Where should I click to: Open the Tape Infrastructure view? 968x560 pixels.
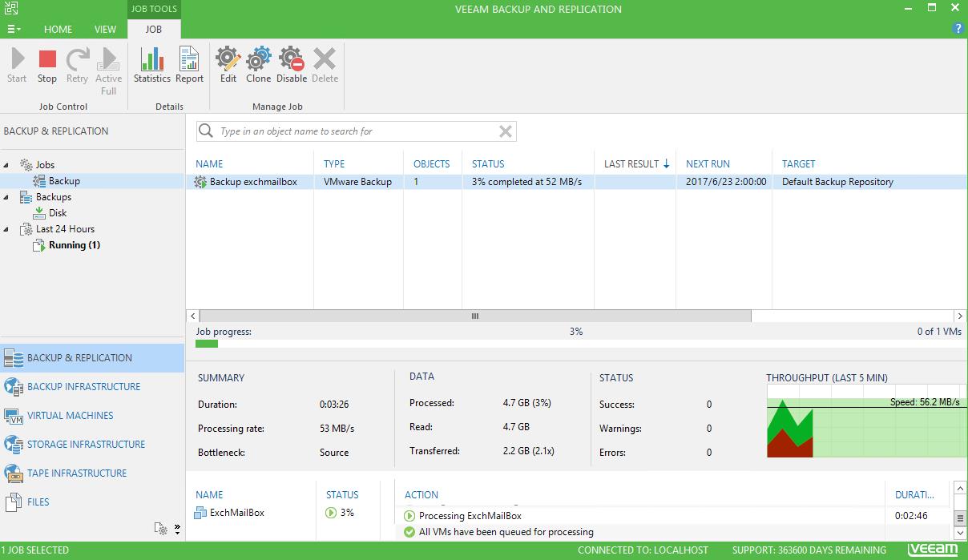tap(92, 473)
